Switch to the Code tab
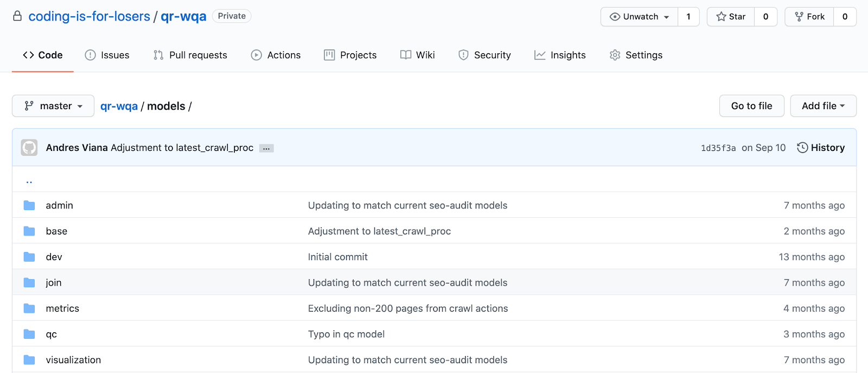The image size is (868, 373). click(43, 55)
